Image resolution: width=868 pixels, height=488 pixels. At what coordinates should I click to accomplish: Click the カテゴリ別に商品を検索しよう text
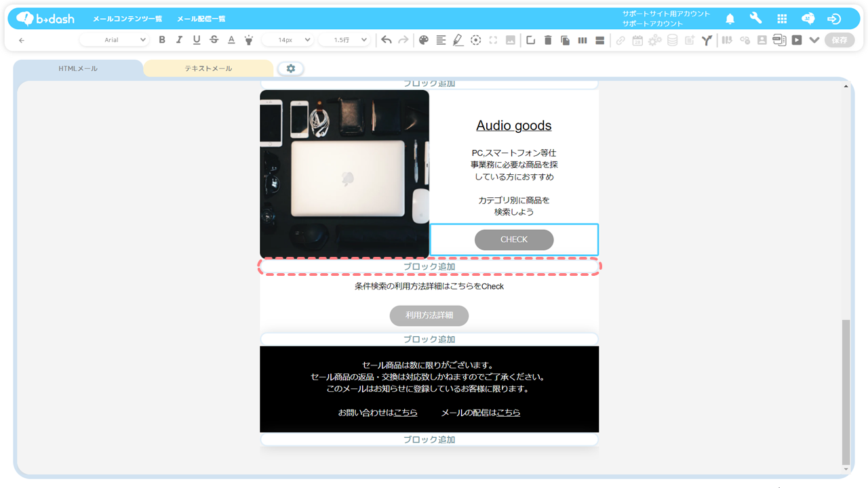tap(514, 206)
